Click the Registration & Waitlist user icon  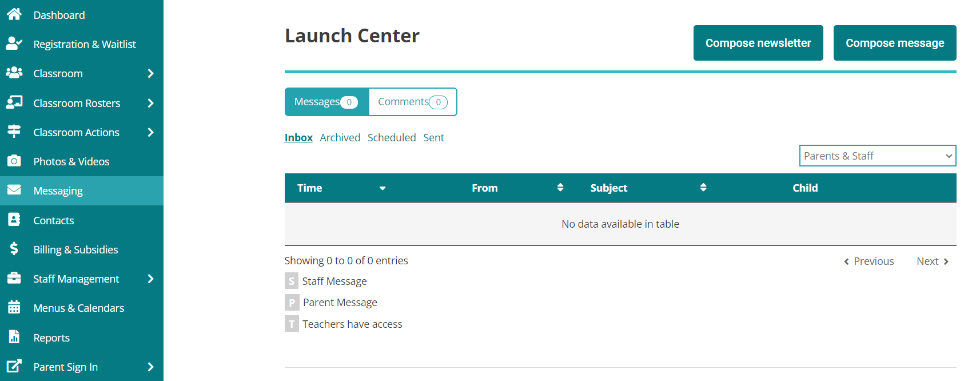tap(14, 43)
